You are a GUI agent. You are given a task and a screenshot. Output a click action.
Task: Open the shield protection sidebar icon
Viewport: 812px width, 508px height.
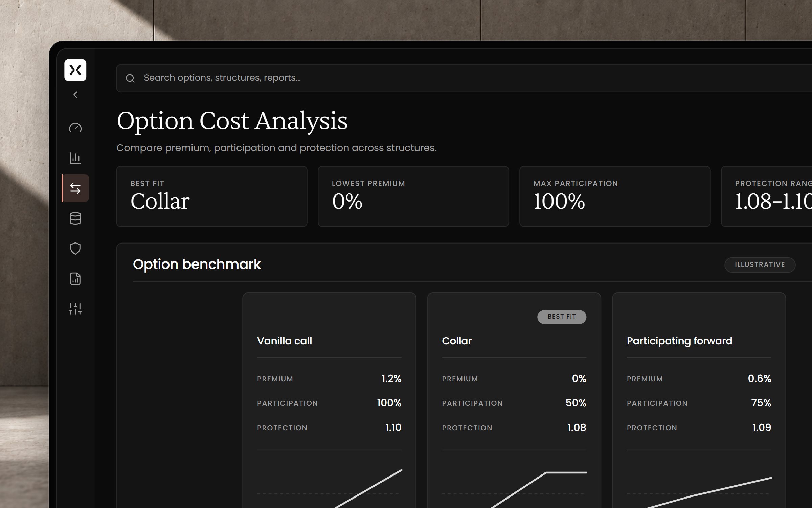click(75, 249)
